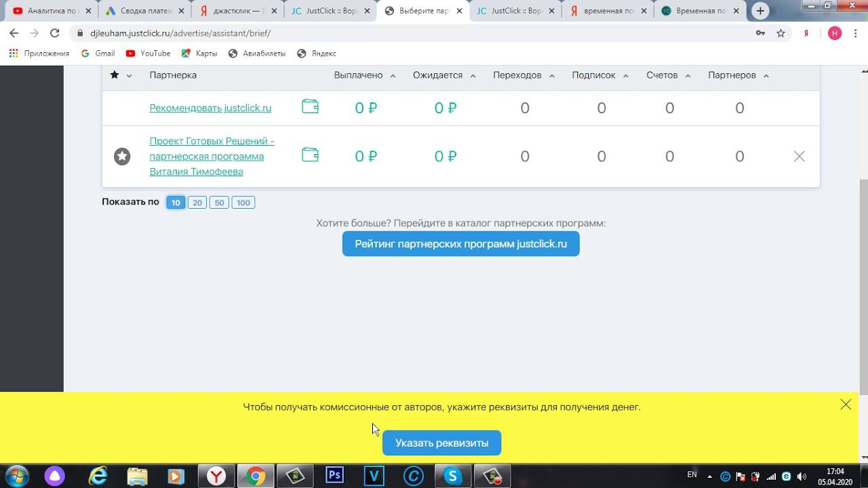868x488 pixels.
Task: Sort by Выплачено column arrow
Action: click(x=393, y=76)
